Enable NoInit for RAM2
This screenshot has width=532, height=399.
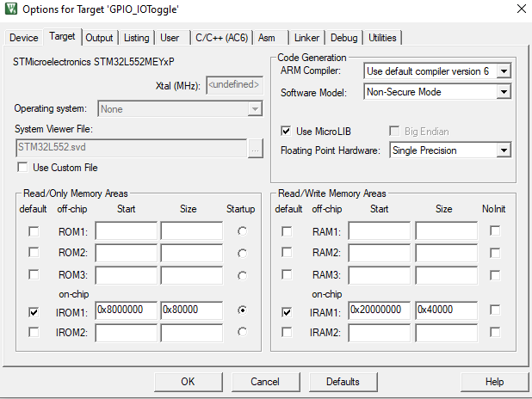495,253
